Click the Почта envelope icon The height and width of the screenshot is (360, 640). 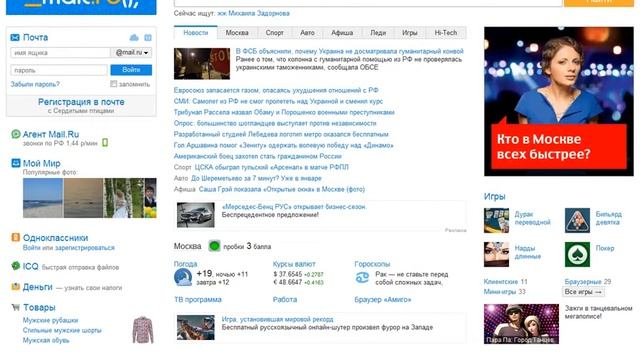point(15,38)
